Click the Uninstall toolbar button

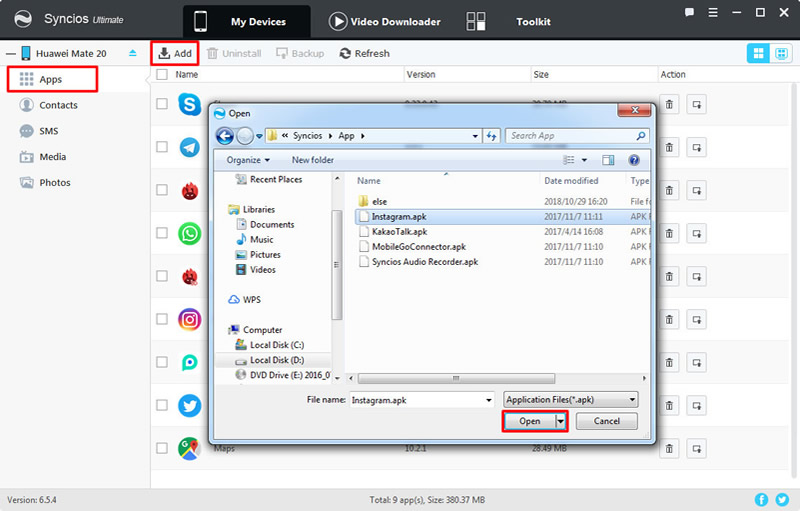coord(234,54)
